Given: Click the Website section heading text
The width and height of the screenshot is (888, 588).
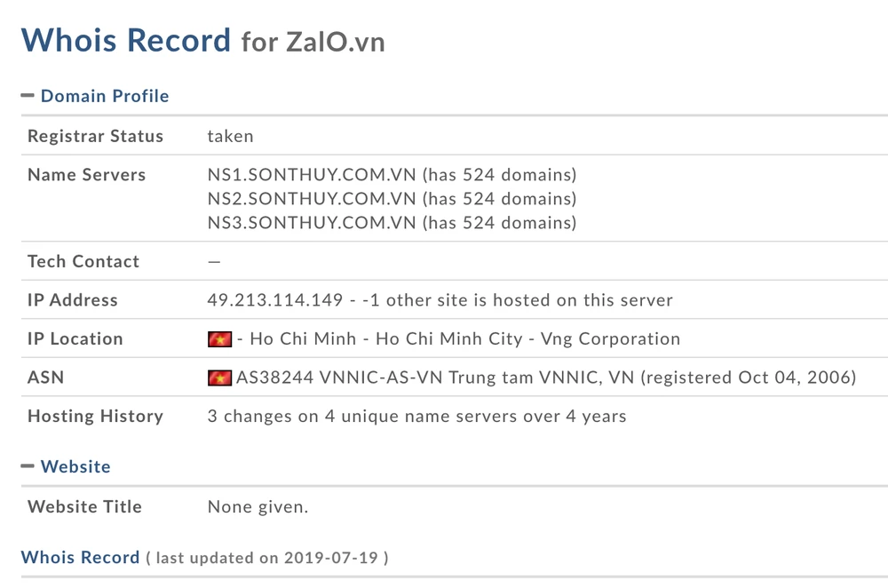Looking at the screenshot, I should pyautogui.click(x=75, y=466).
